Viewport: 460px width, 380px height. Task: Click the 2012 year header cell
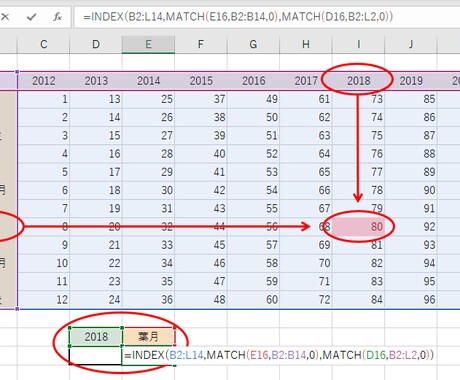click(x=44, y=81)
